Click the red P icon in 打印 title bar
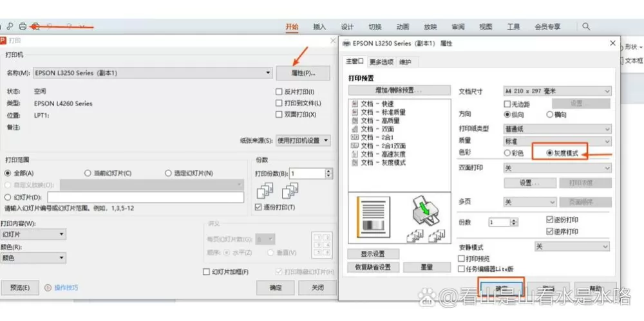Viewport: 644px width, 321px height. [x=3, y=41]
